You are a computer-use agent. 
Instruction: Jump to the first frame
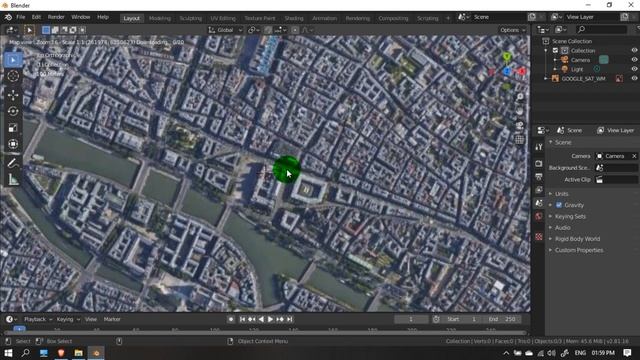tap(242, 319)
